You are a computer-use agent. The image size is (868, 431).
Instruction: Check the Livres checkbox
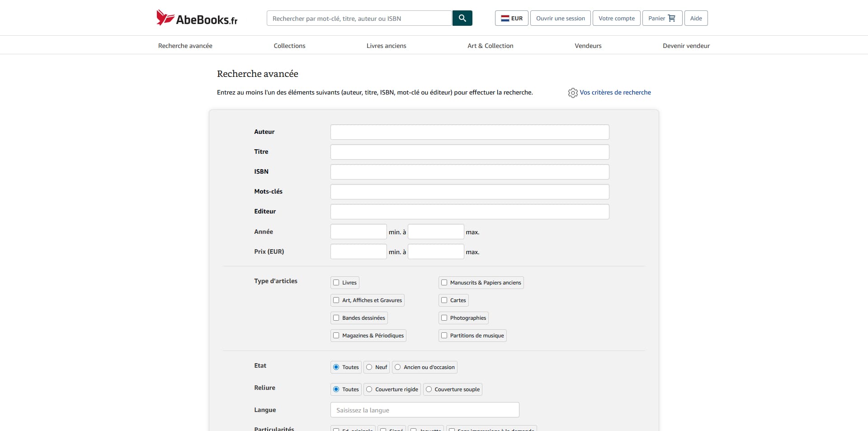[336, 283]
